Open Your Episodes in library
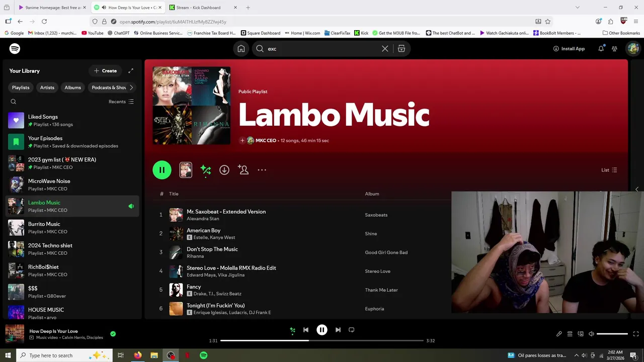 click(x=72, y=142)
